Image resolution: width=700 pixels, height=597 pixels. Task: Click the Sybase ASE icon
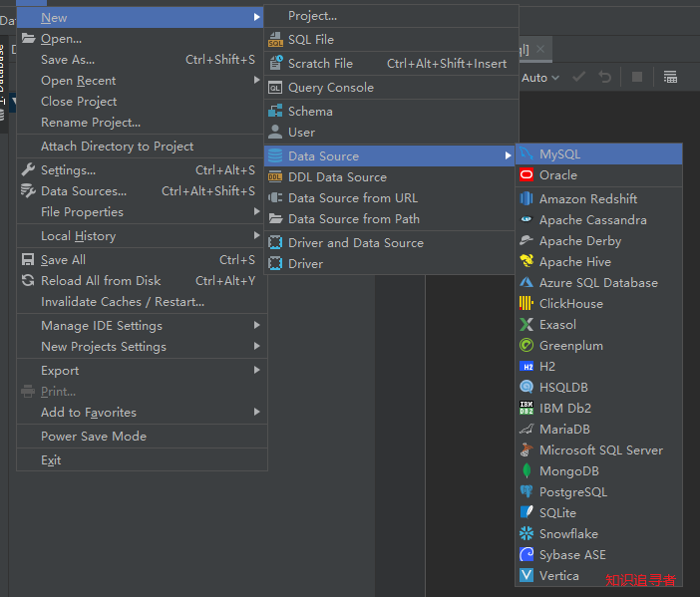(526, 554)
